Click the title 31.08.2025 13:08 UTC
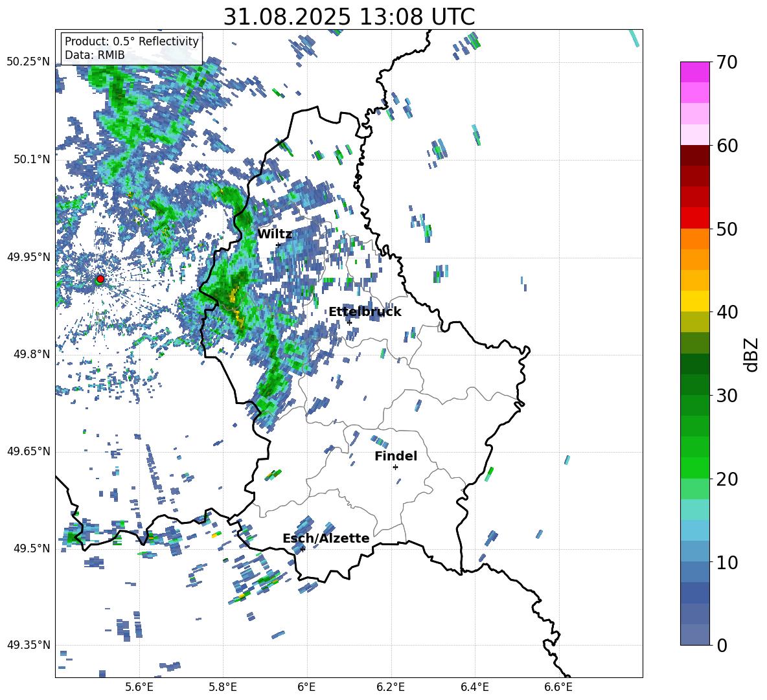 pos(349,17)
